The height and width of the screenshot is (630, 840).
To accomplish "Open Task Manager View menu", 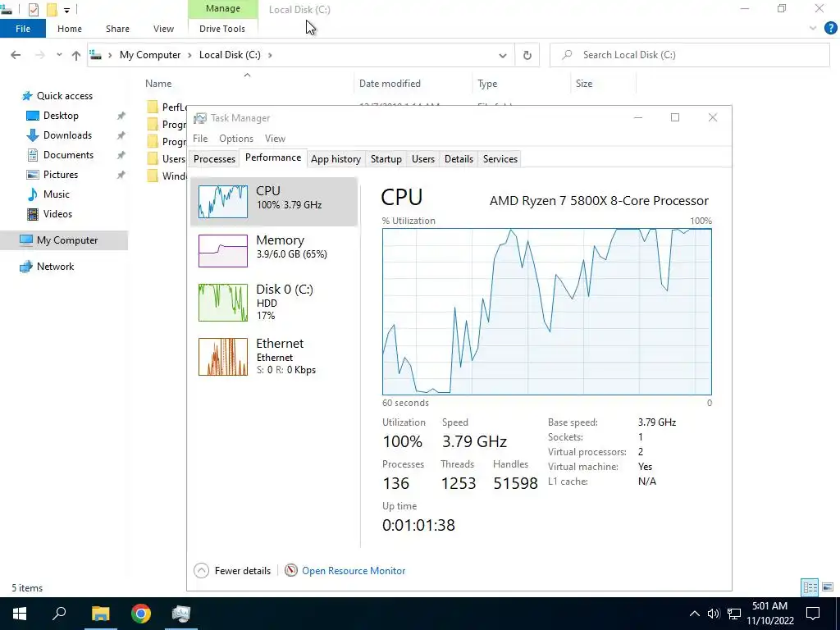I will [x=275, y=138].
